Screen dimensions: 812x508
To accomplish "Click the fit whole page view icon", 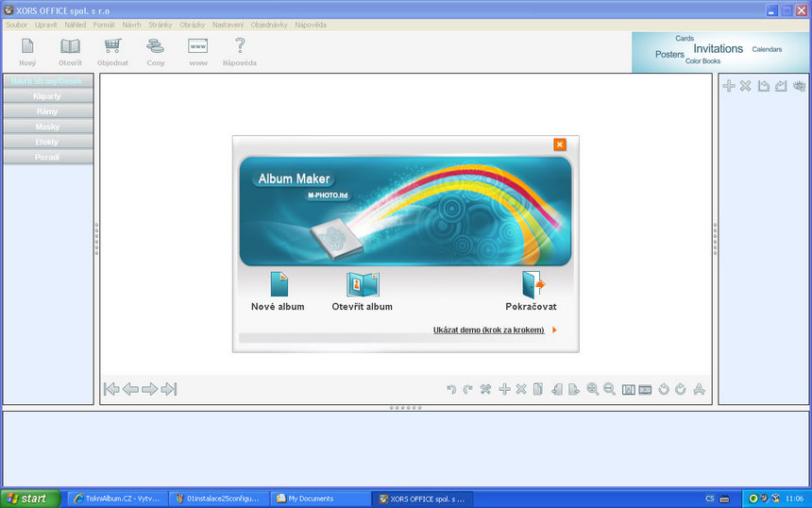I will [x=645, y=389].
